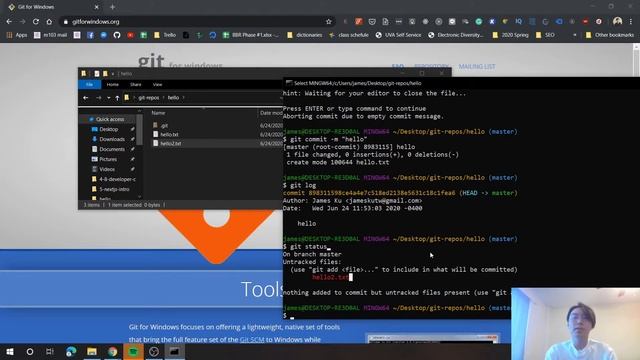This screenshot has height=360, width=640.
Task: Select hello2.txt in file list
Action: point(171,143)
